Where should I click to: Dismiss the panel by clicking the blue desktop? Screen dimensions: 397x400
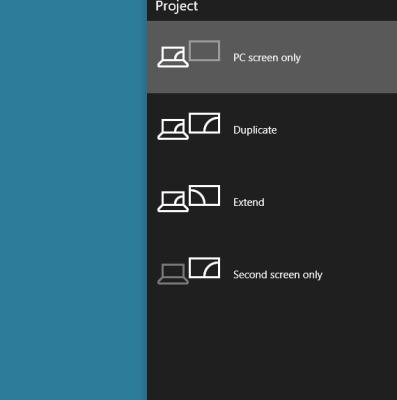[73, 200]
